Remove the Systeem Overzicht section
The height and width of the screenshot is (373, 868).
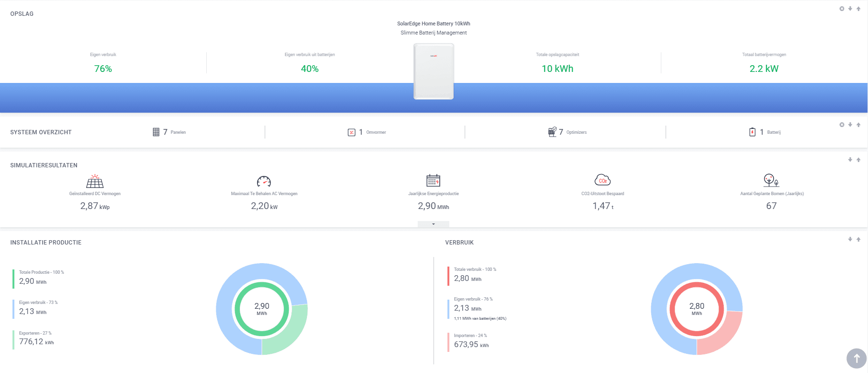[x=842, y=125]
